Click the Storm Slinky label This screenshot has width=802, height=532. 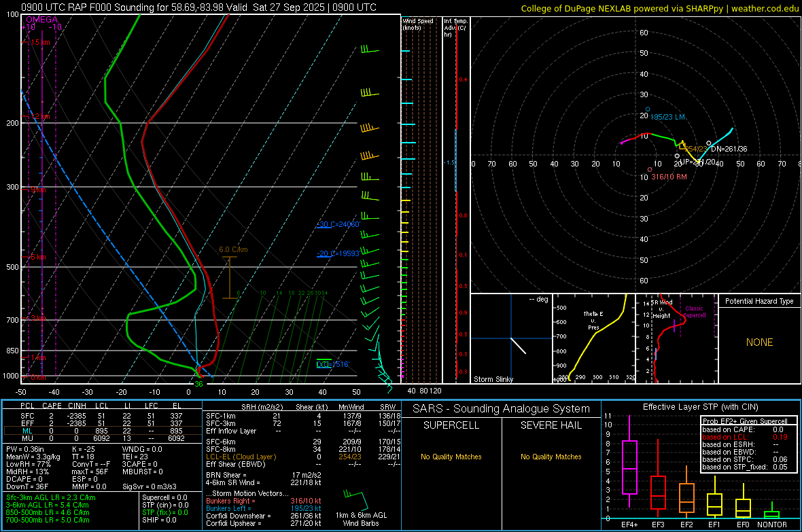click(493, 379)
